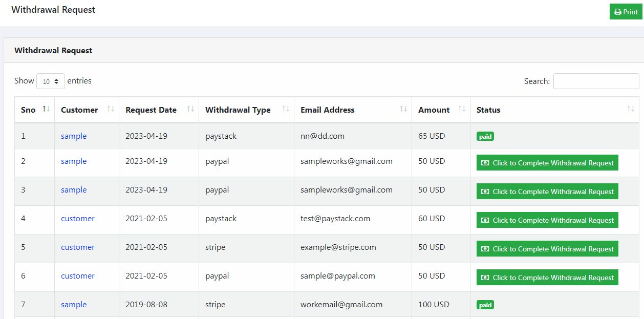Image resolution: width=644 pixels, height=319 pixels.
Task: Open 'sample' customer link in row 7
Action: (x=74, y=305)
